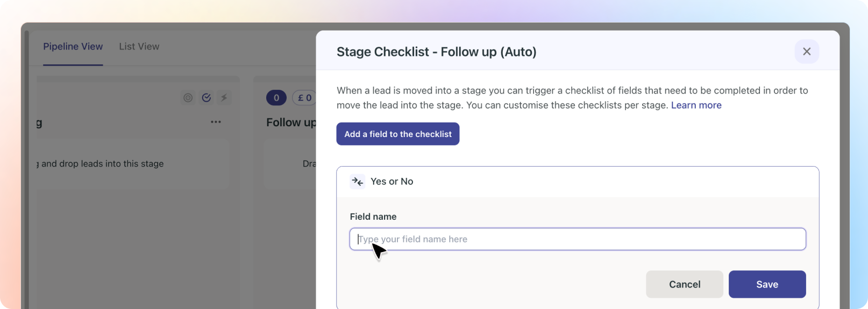Click the lightning bolt automation icon

[224, 98]
